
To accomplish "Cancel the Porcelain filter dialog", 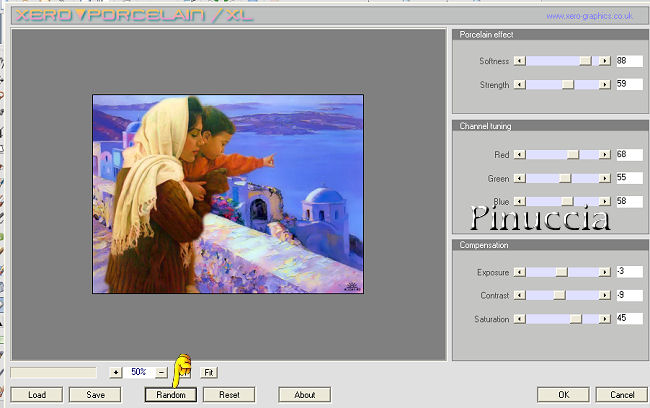I will [622, 395].
